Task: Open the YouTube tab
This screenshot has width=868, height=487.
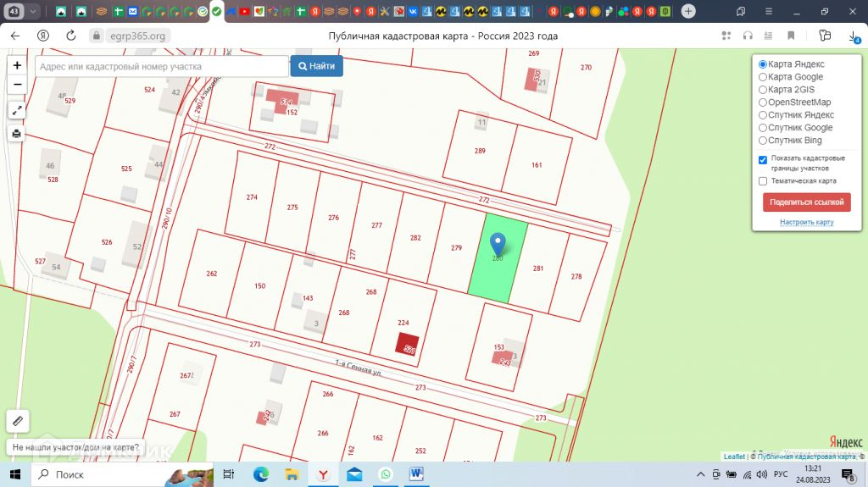Action: point(245,11)
